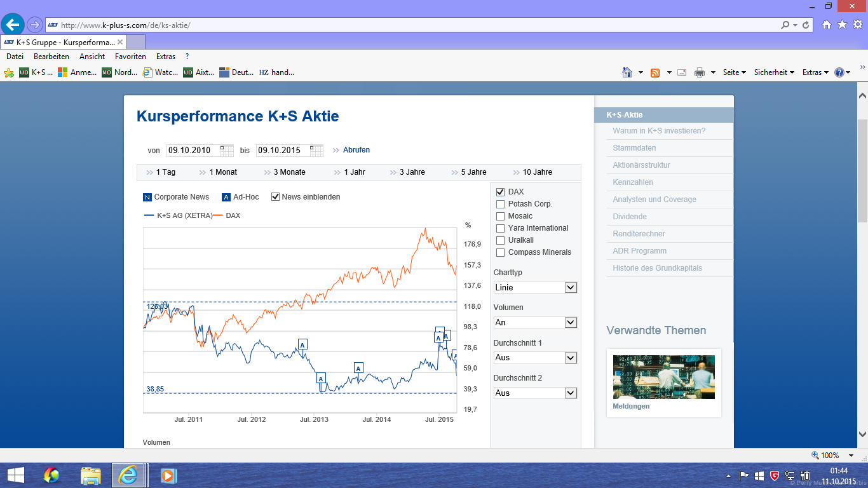Open the Meldungen trading floor thumbnail
The image size is (868, 488).
pos(664,377)
